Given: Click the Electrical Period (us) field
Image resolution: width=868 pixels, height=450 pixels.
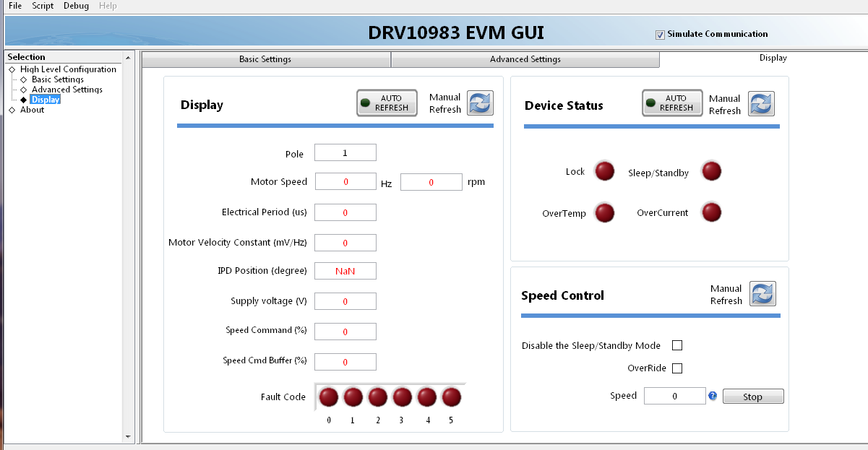Looking at the screenshot, I should tap(345, 212).
